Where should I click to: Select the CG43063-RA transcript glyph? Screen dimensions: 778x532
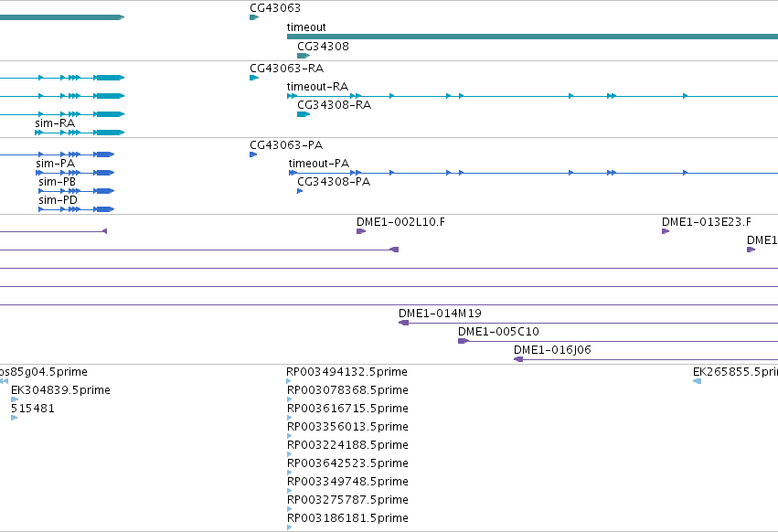[x=254, y=78]
